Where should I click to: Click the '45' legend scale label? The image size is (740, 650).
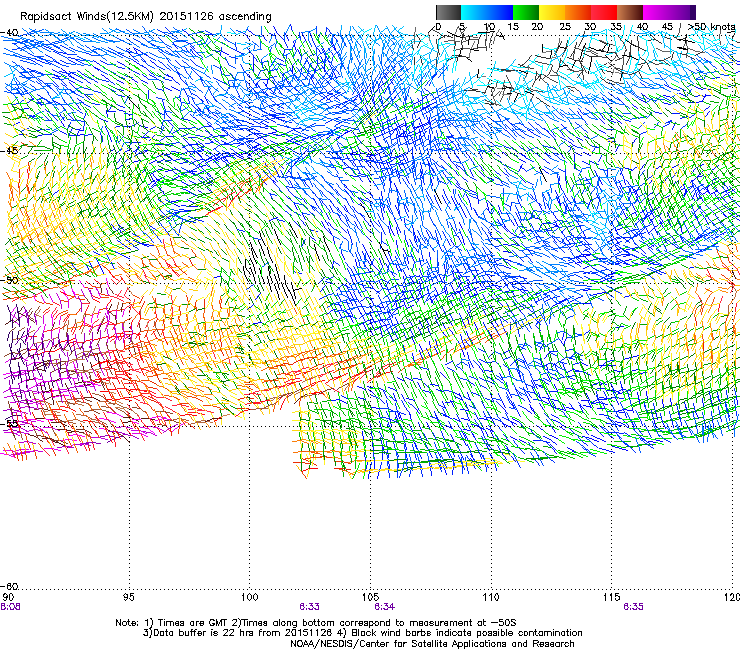click(667, 27)
